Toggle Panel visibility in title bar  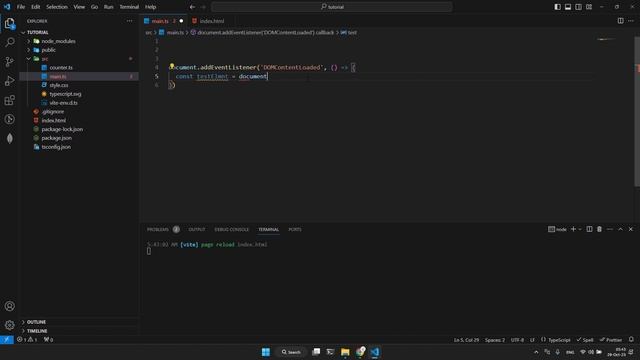point(568,7)
